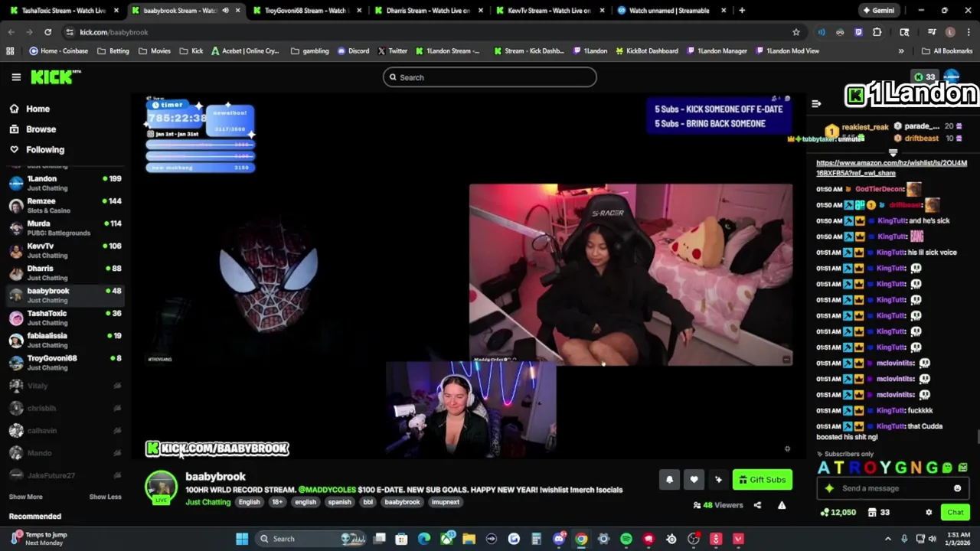Send message with Chat button
Screen dimensions: 980x551
955,512
